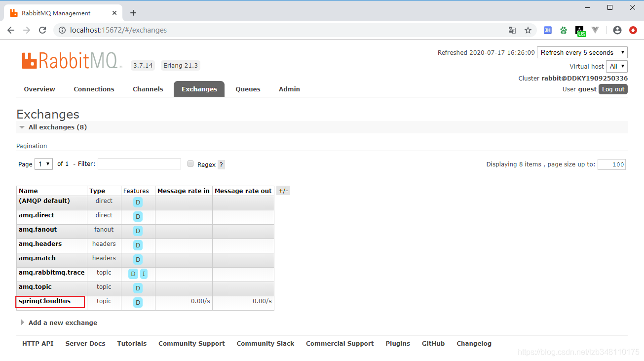The image size is (644, 361).
Task: Select the RabbitMQ Management browser tab
Action: [x=64, y=13]
